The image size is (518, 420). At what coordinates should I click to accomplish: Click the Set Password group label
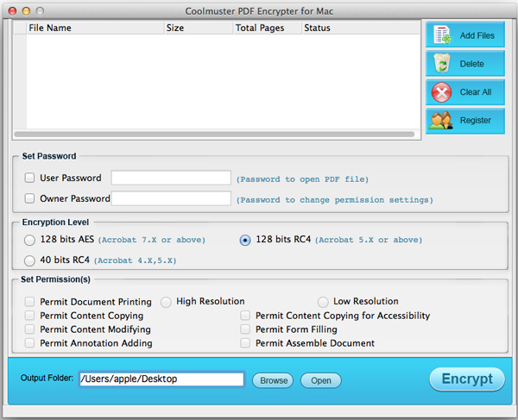pyautogui.click(x=49, y=156)
